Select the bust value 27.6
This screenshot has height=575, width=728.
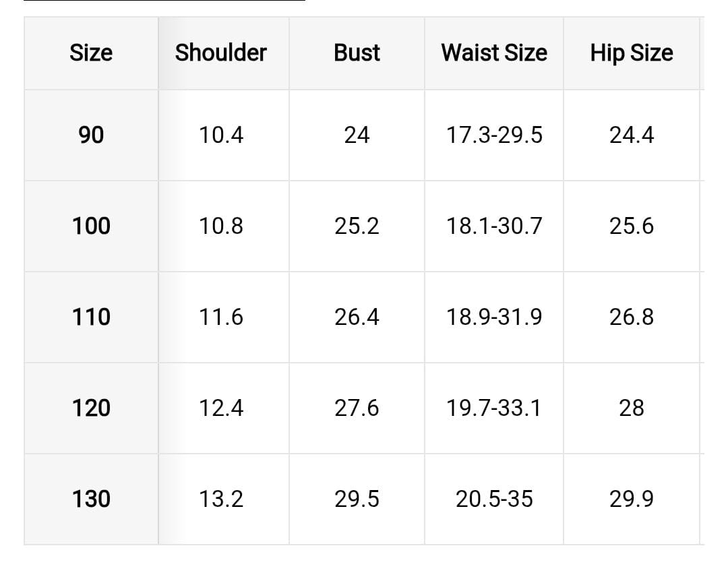click(357, 408)
